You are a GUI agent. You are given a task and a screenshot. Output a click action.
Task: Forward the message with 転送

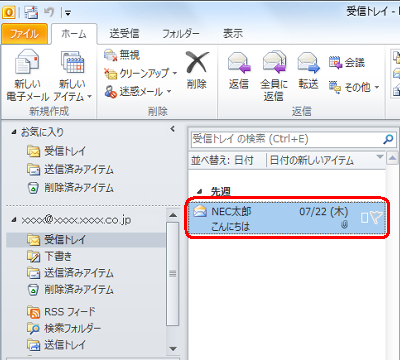pos(308,70)
